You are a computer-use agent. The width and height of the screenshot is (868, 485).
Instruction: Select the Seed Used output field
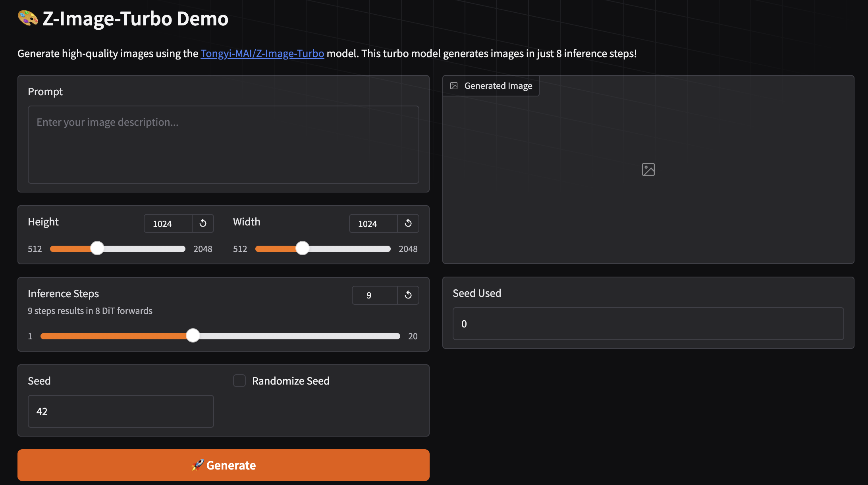pos(648,323)
